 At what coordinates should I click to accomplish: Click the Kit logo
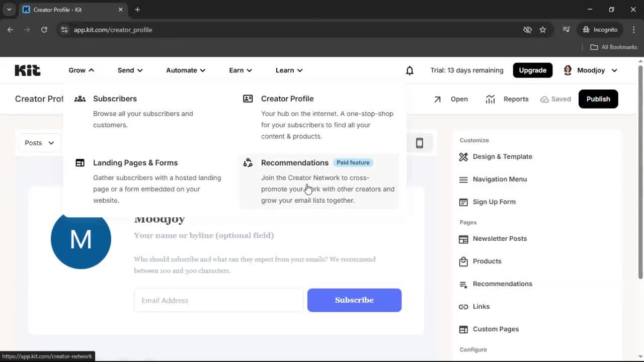click(27, 70)
